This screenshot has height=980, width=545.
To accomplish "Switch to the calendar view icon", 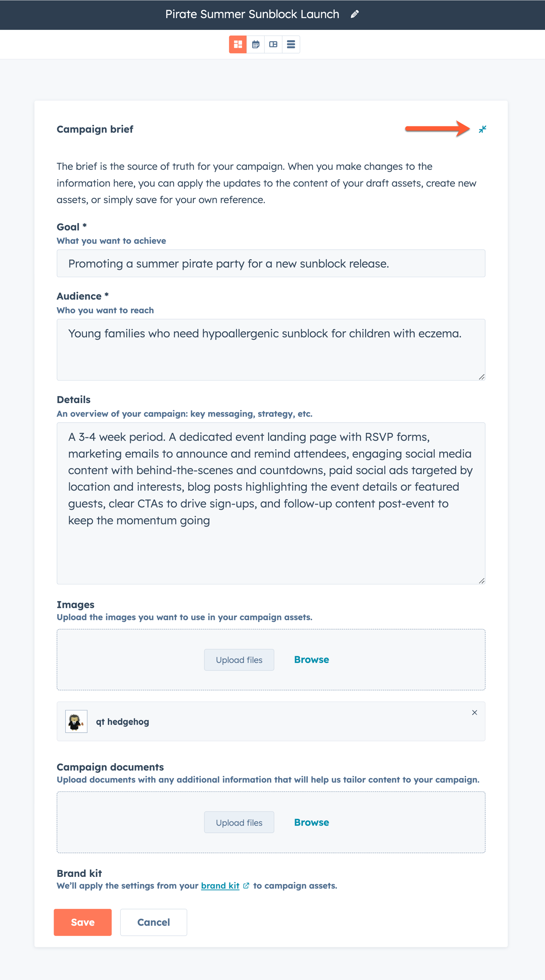I will click(x=256, y=44).
